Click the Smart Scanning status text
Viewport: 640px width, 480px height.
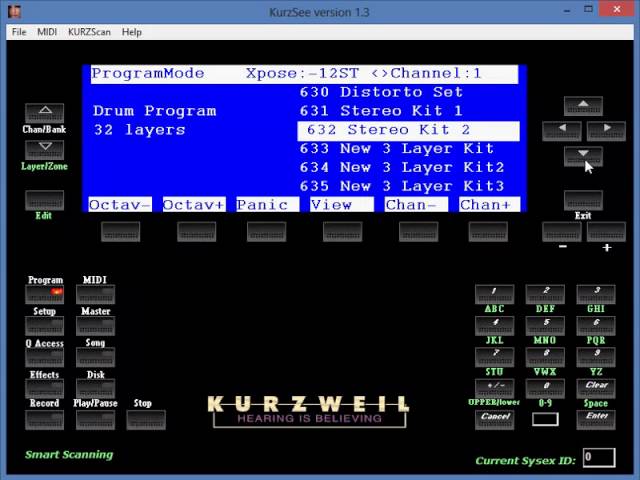(x=69, y=455)
